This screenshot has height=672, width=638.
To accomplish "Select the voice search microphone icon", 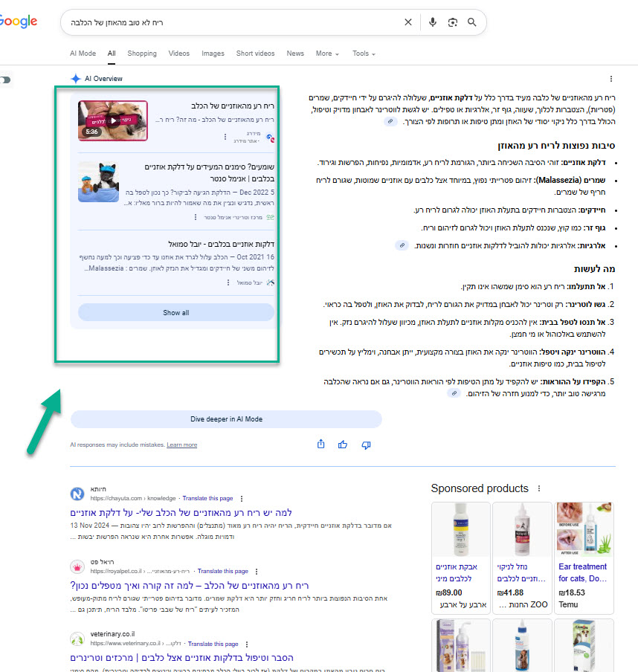I will 433,22.
